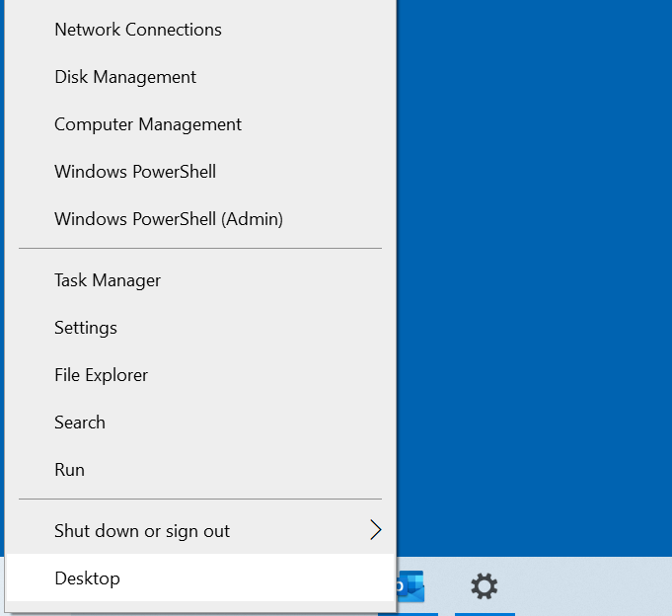Click the Settings gear taskbar icon
The width and height of the screenshot is (672, 616).
point(484,586)
